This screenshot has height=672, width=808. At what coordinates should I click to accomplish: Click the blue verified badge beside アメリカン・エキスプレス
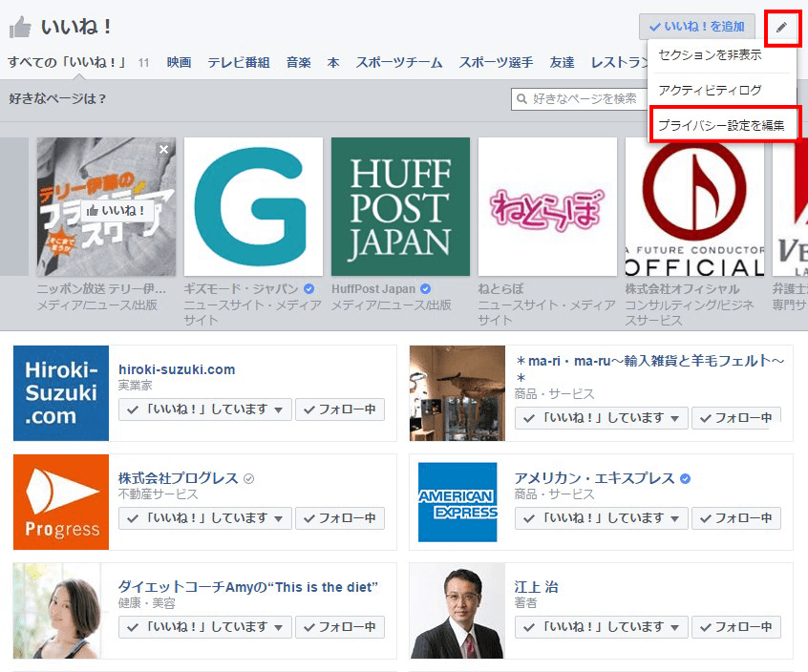click(x=685, y=478)
